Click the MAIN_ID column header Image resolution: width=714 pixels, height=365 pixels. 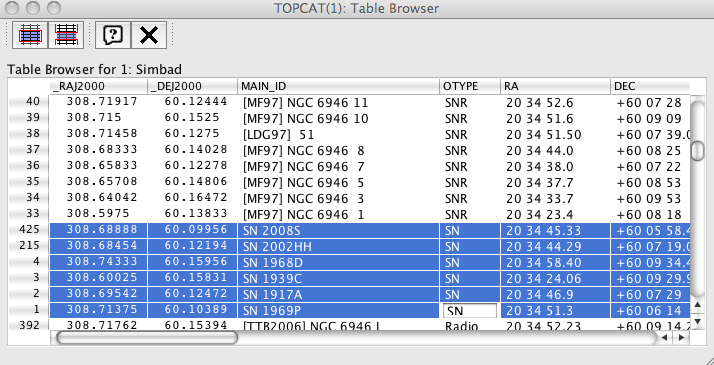coord(338,86)
